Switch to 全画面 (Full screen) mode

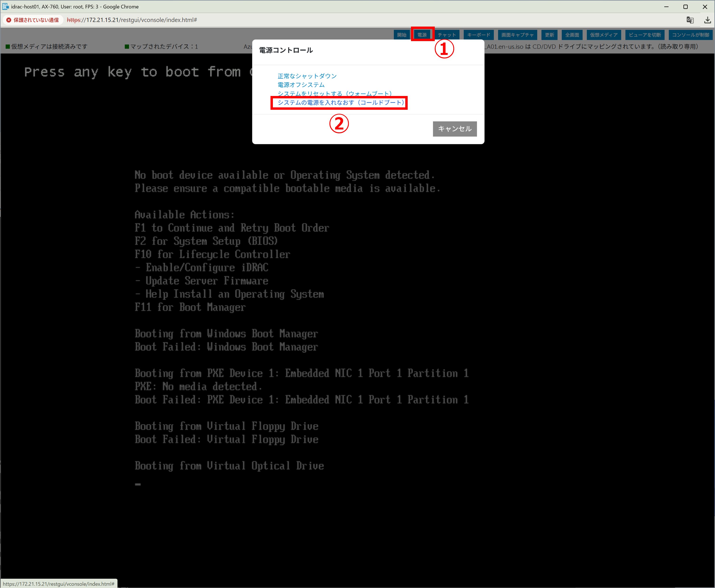tap(572, 35)
